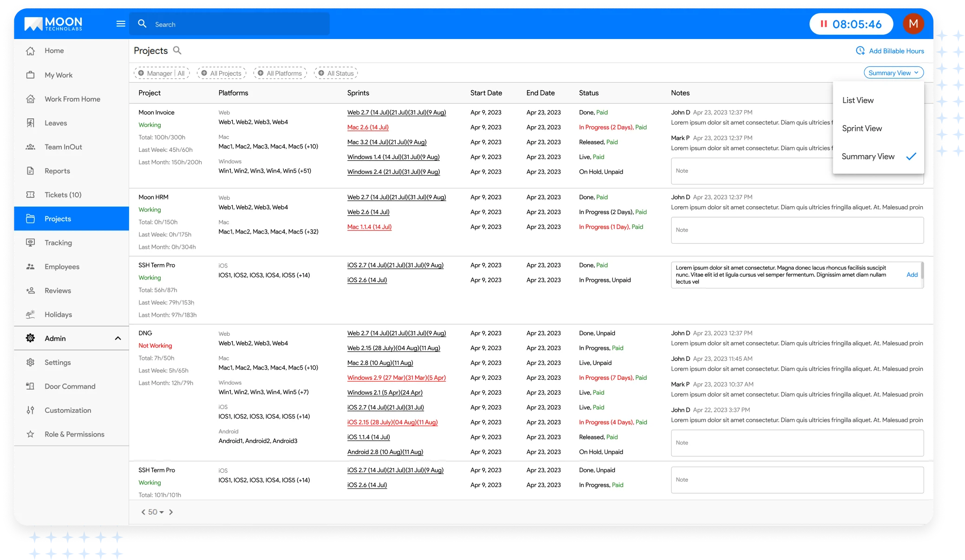Screen dimensions: 965x560
Task: Click the Admin gear icon
Action: (31, 338)
